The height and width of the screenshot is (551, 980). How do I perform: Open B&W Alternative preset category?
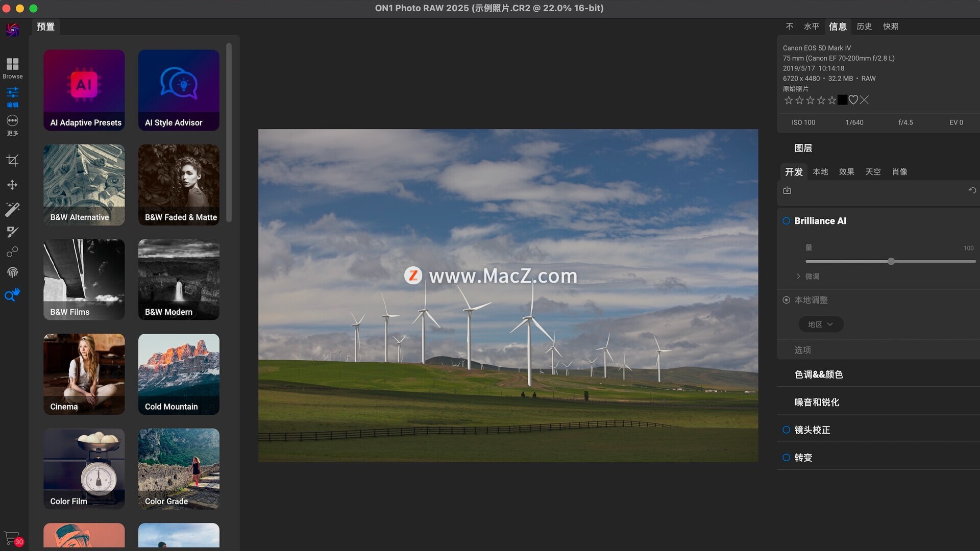point(84,185)
